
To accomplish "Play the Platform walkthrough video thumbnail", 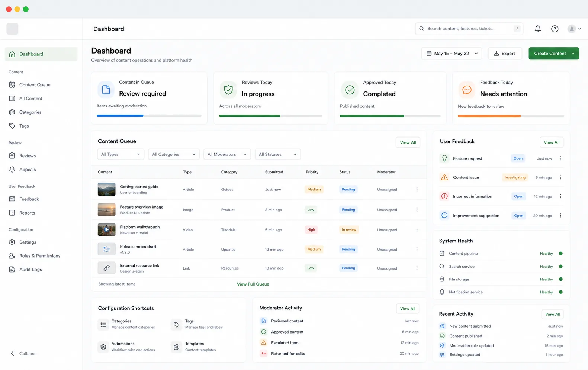I will [x=106, y=230].
